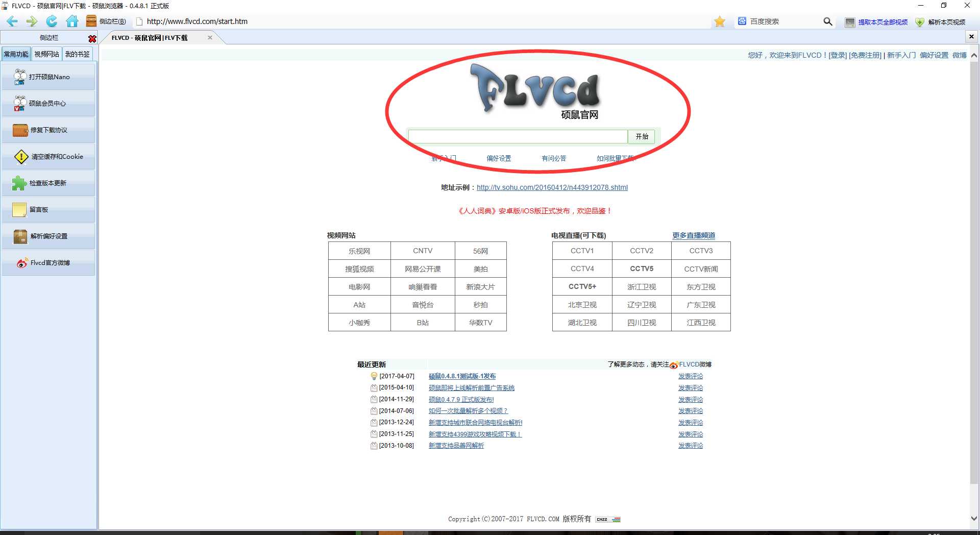Open the sohu example address link
980x535 pixels.
point(552,187)
